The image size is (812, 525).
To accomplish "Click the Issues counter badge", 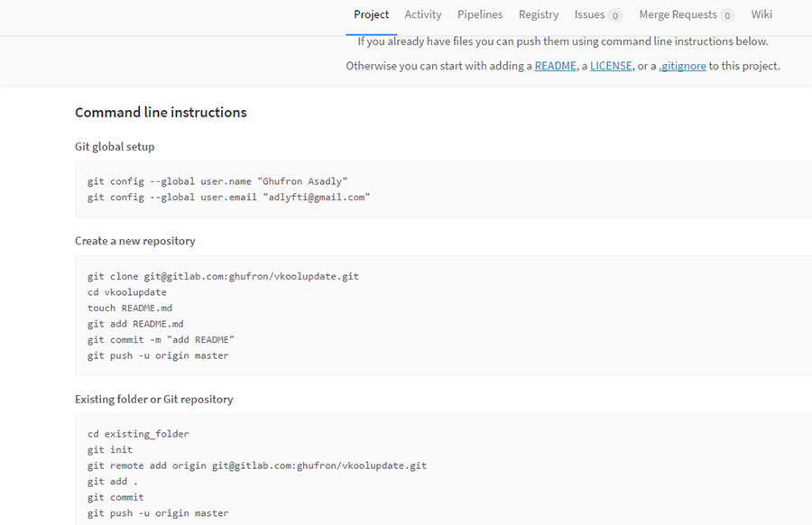I will pyautogui.click(x=617, y=14).
